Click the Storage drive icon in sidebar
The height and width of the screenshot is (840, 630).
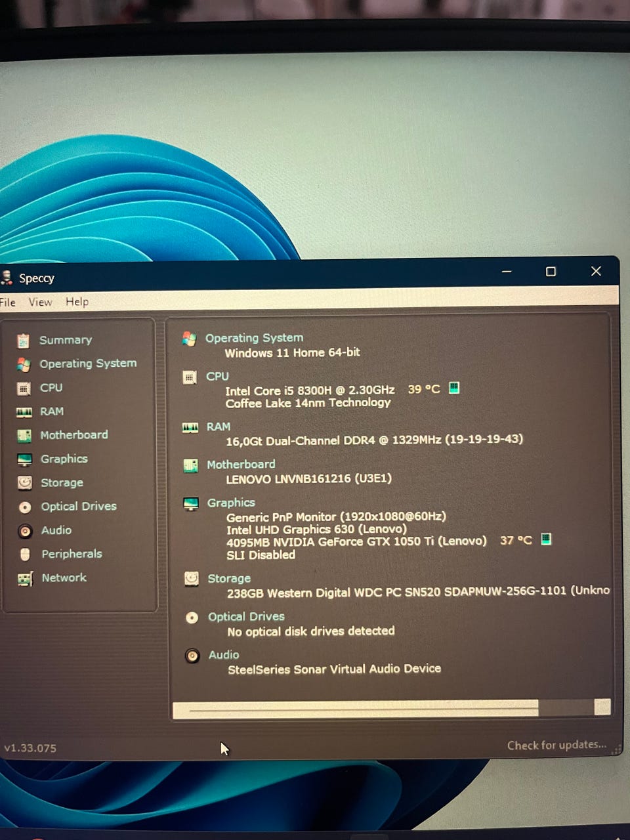tap(25, 483)
